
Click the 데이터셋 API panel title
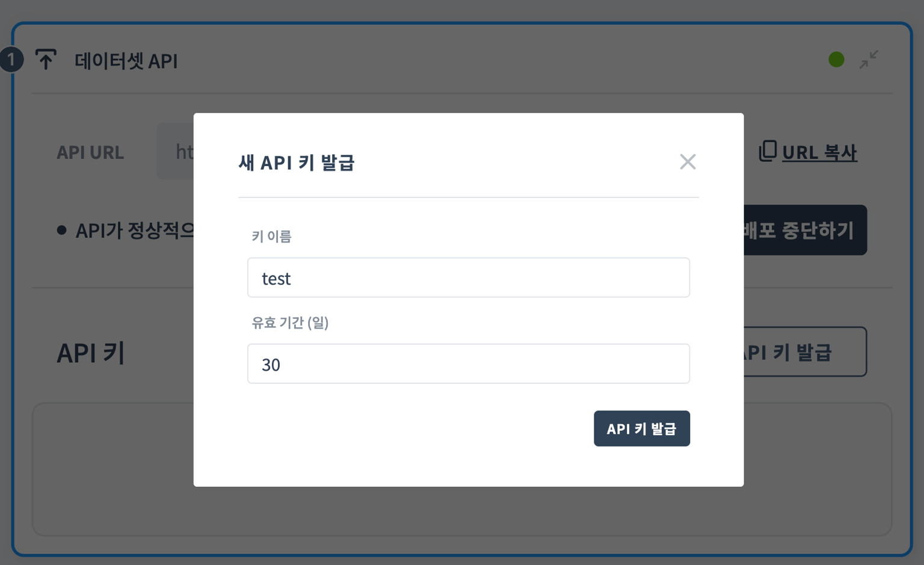(x=125, y=61)
